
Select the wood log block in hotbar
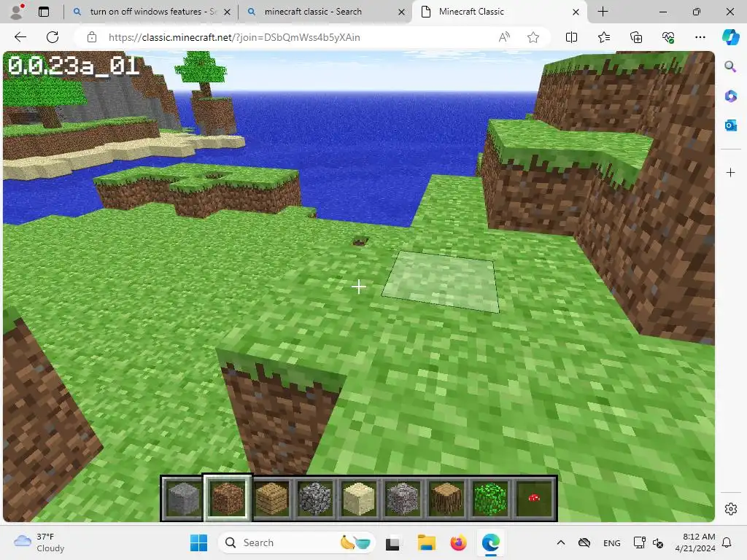coord(446,499)
